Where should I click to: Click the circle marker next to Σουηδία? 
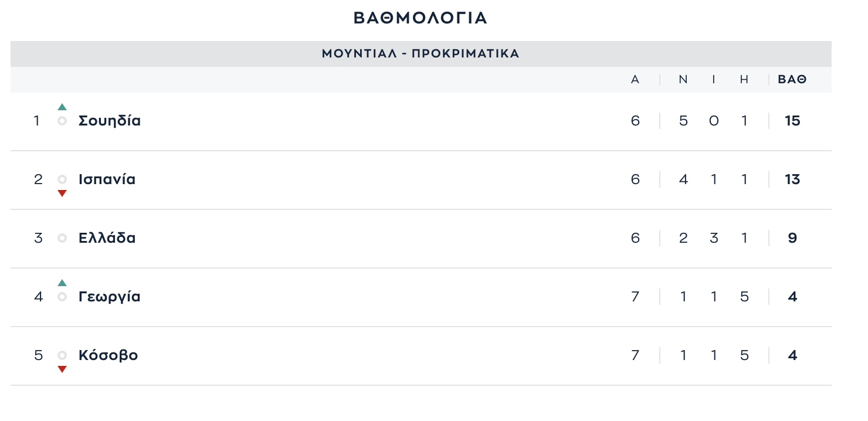(x=62, y=121)
